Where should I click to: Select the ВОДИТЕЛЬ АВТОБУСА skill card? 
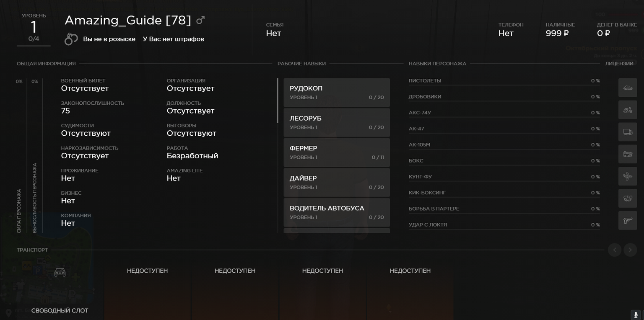click(337, 212)
